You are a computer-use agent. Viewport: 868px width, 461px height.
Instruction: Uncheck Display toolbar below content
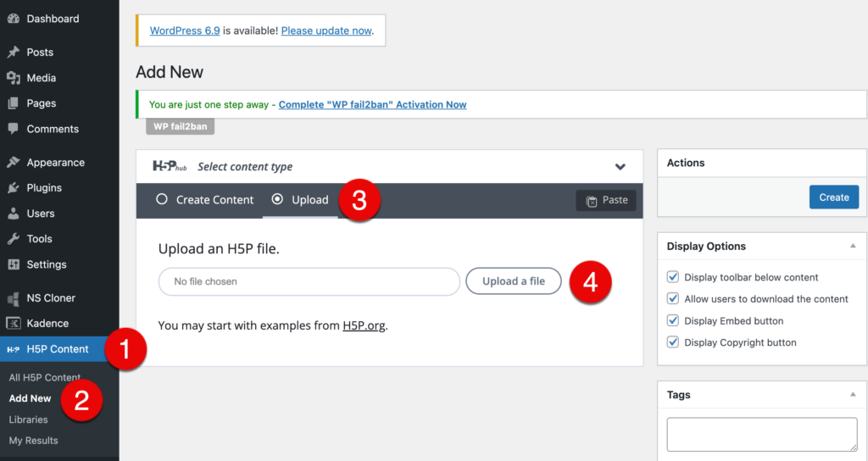(x=673, y=277)
